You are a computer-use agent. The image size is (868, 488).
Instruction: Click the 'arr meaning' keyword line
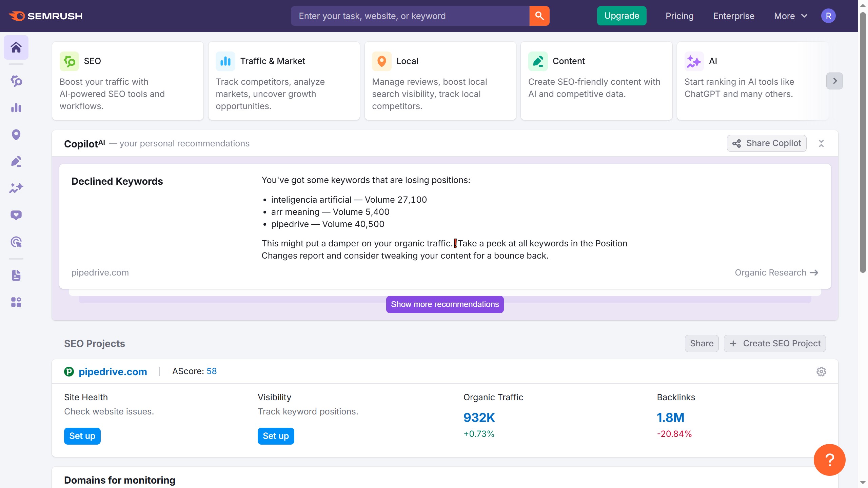coord(330,212)
